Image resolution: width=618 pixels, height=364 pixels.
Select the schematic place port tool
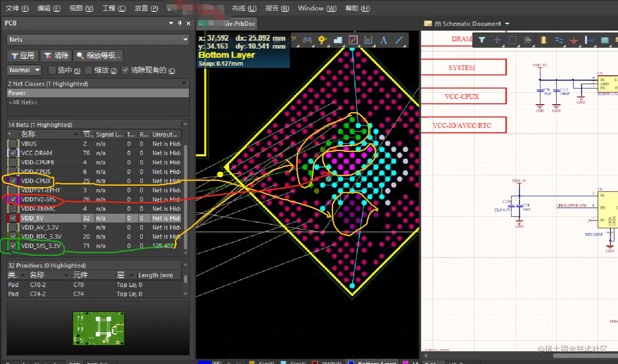point(590,40)
